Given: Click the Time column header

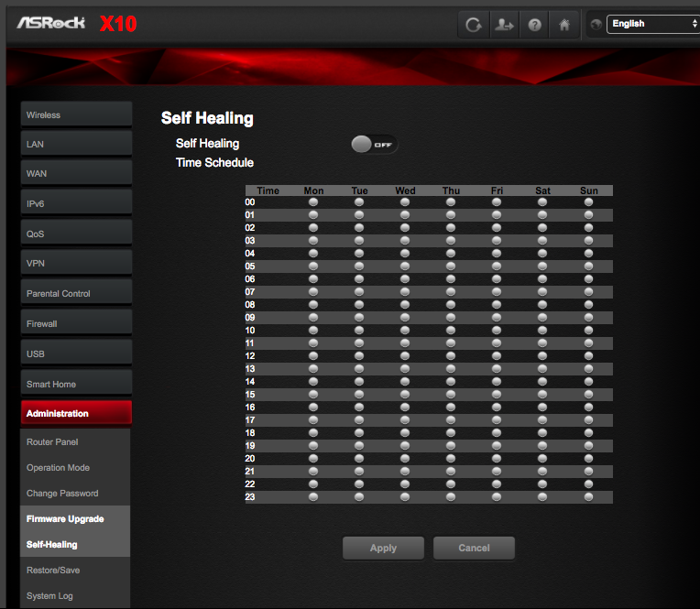Looking at the screenshot, I should (x=268, y=190).
